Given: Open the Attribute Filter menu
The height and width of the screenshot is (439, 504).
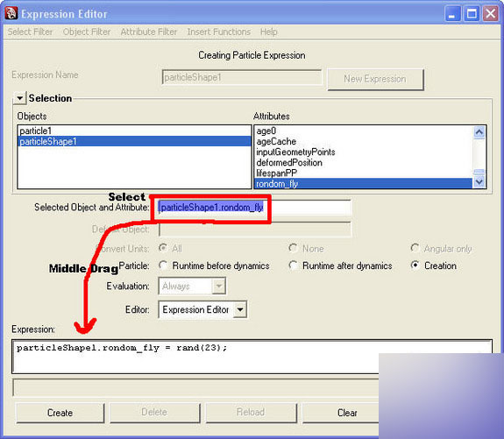Looking at the screenshot, I should coord(149,32).
